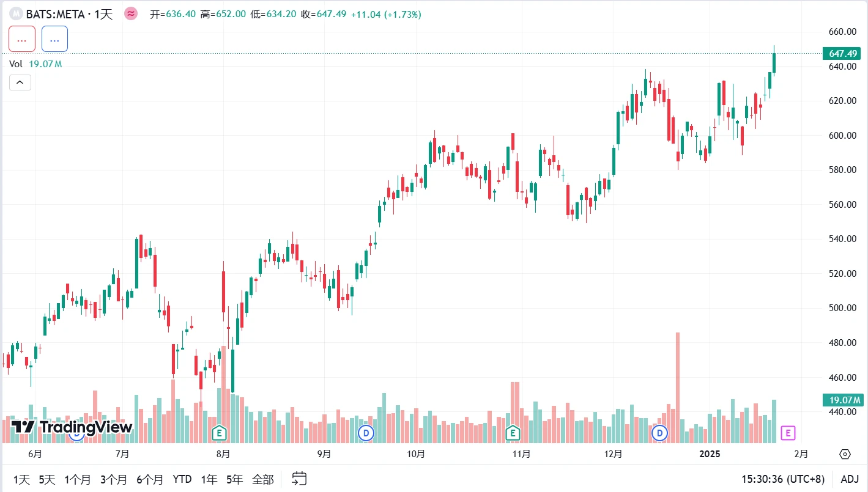
Task: Click the 收=647.49 close value
Action: coord(324,14)
